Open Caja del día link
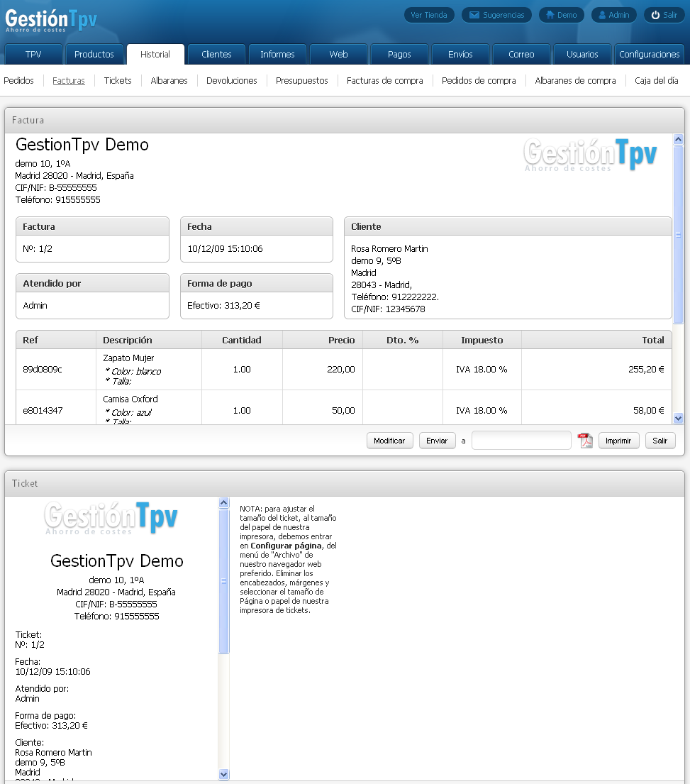The height and width of the screenshot is (784, 690). [x=657, y=80]
